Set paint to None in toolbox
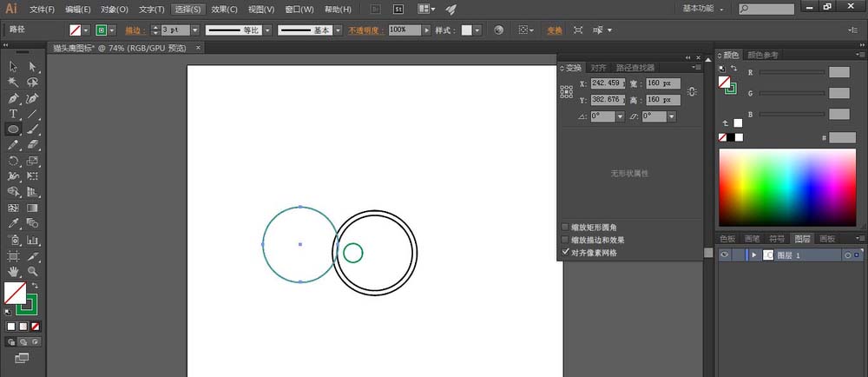Screen dimensions: 868x377 36,327
